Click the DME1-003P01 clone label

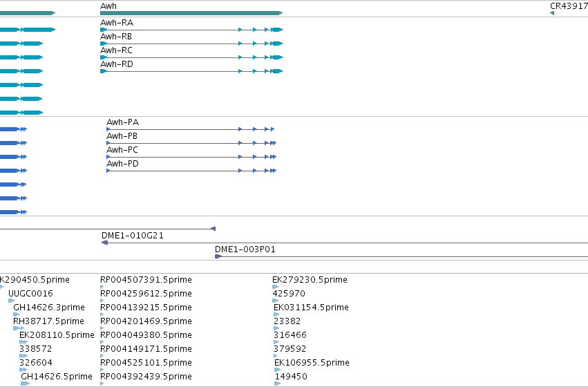click(245, 249)
